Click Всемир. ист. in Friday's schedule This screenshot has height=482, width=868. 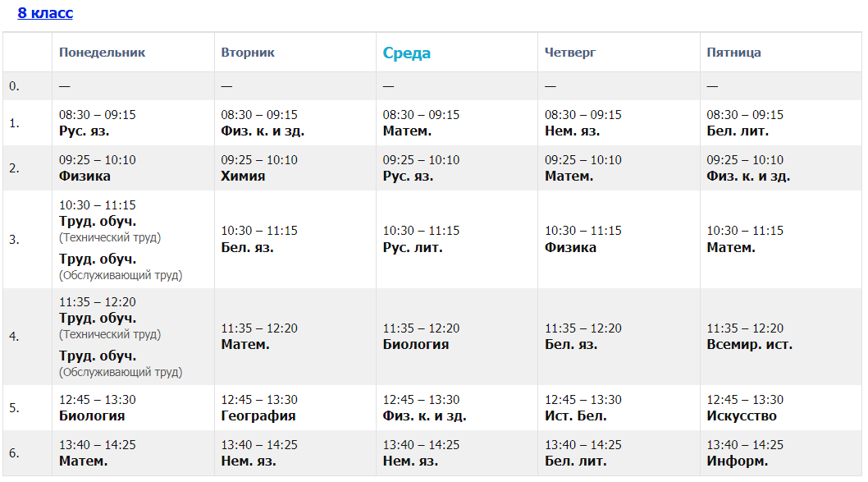coord(750,344)
